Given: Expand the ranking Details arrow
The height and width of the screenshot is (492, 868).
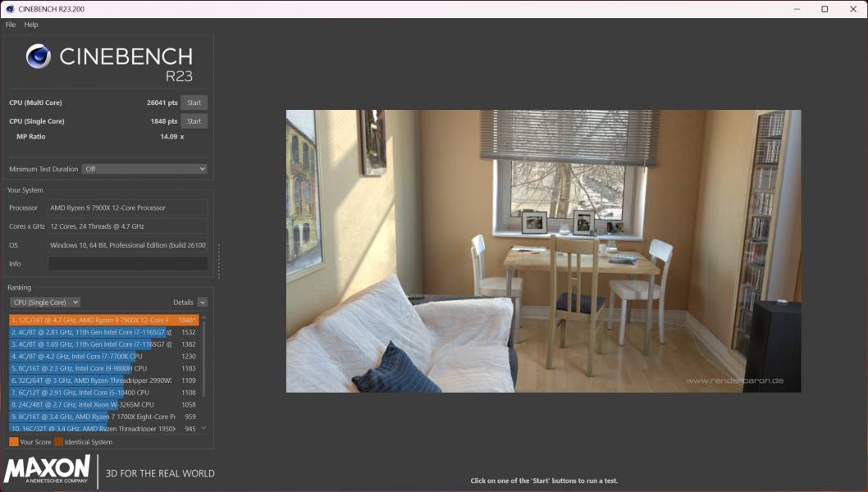Looking at the screenshot, I should pos(202,303).
